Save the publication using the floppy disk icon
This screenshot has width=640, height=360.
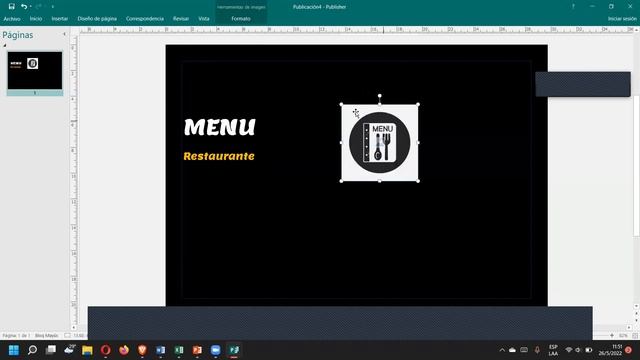click(11, 7)
